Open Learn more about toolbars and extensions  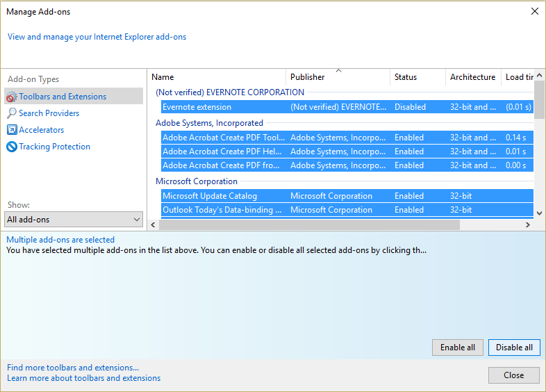tap(83, 378)
